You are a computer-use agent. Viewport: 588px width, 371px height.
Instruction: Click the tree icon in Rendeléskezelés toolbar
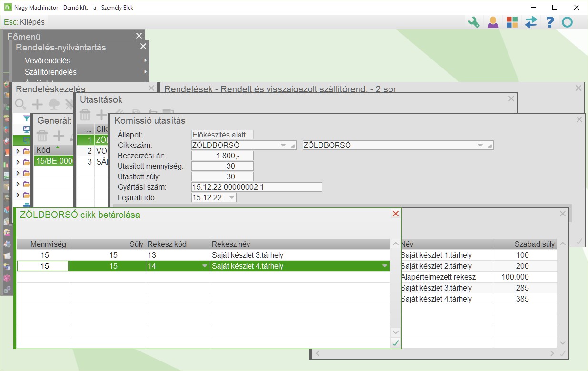coord(54,104)
